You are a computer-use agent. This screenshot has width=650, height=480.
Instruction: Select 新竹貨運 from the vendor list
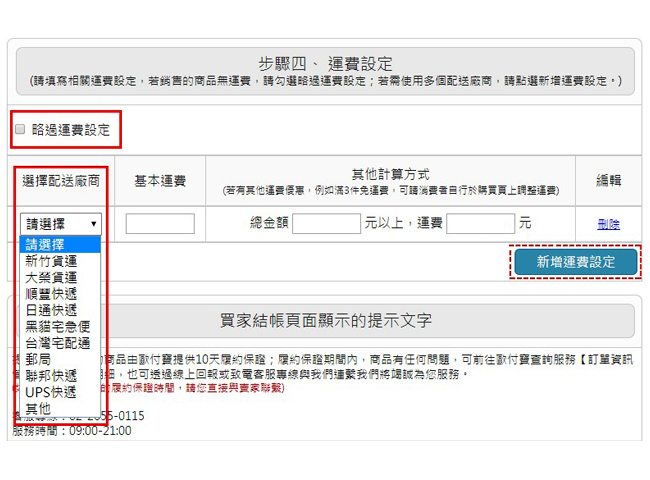(51, 261)
